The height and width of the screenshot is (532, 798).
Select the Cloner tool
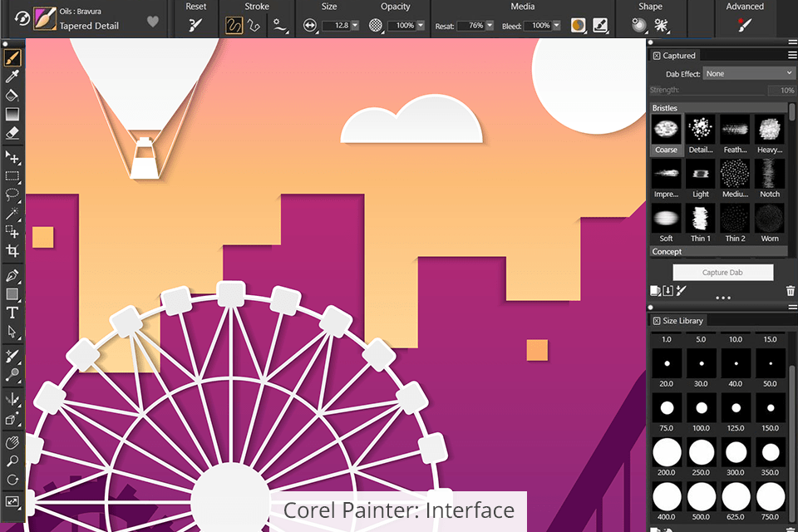[x=12, y=356]
